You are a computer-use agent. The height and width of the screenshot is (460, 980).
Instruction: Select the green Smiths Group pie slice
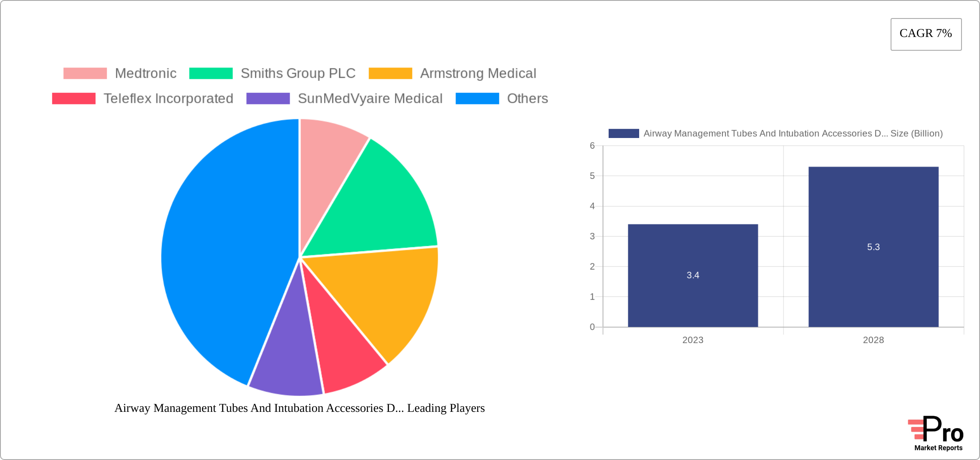tap(378, 206)
